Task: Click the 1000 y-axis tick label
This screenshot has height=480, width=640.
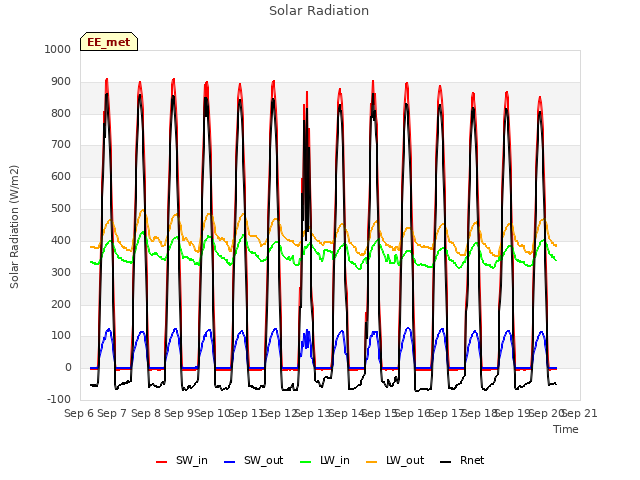Action: point(58,49)
